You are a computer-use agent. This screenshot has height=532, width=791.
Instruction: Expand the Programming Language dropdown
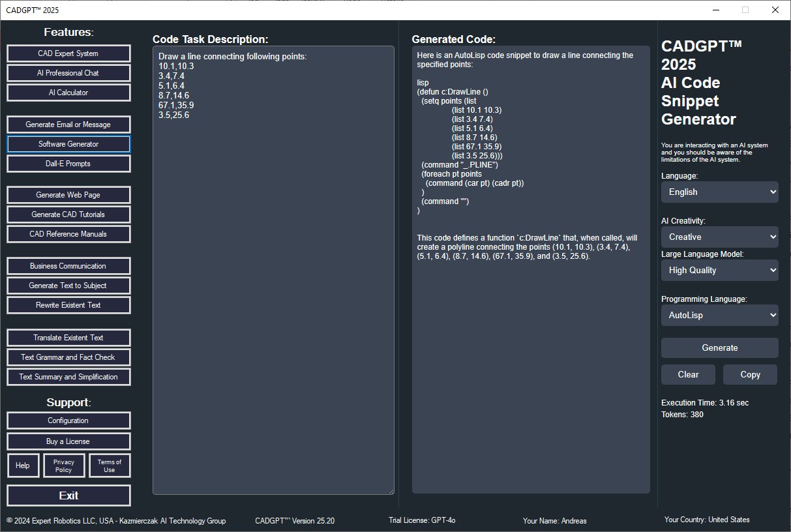pos(720,316)
